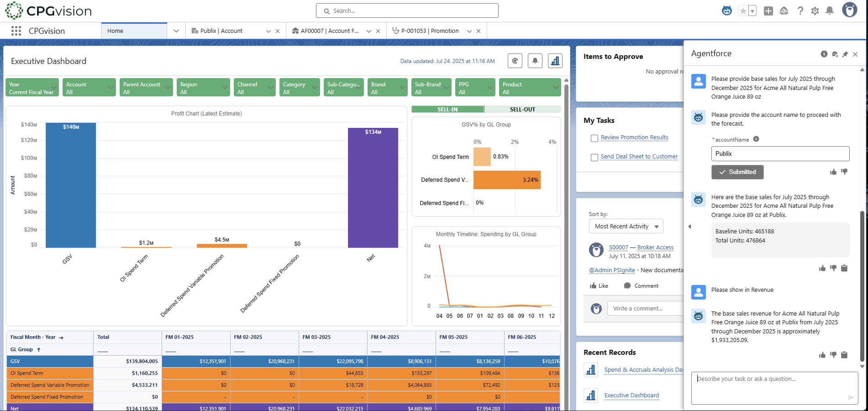Click the Deferred Spend V... 3.24% bar
Viewport: 868px width, 411px height.
(507, 180)
